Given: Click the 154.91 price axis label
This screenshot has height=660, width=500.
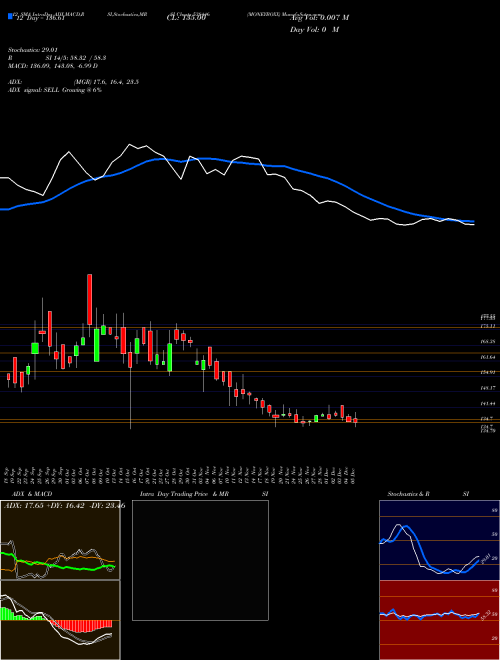Looking at the screenshot, I should point(487,373).
